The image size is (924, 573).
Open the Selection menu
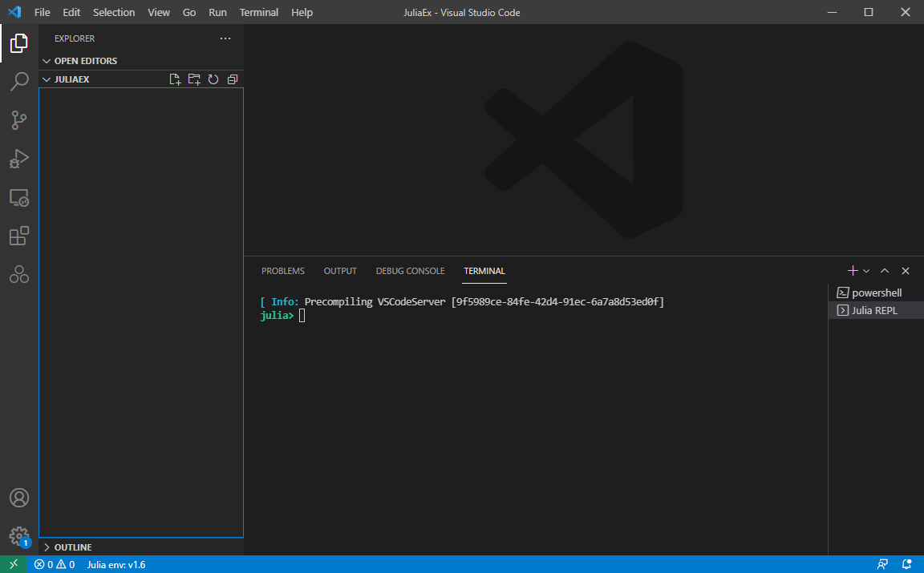114,12
